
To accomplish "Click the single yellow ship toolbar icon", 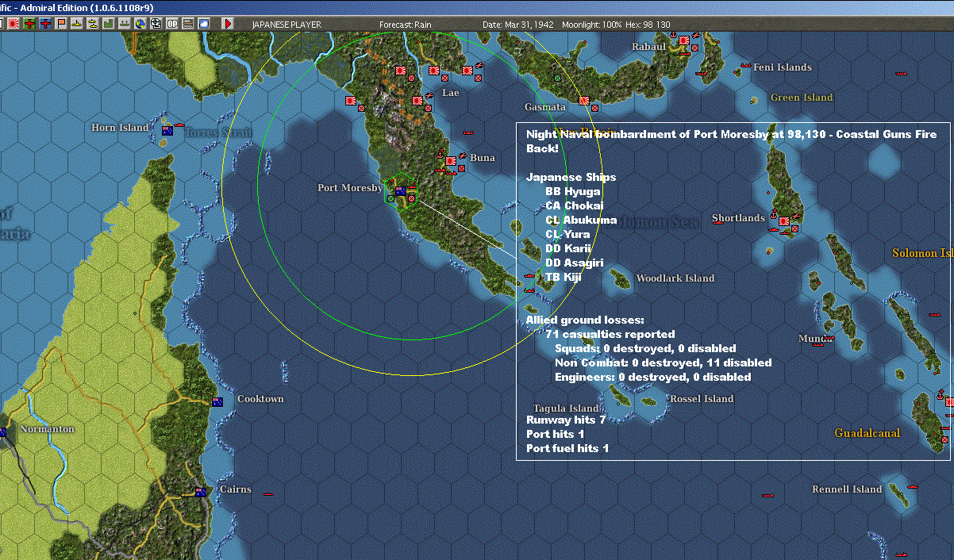I will (77, 24).
